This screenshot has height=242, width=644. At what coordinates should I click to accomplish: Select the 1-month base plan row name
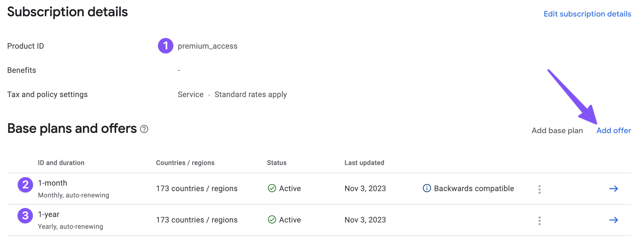pyautogui.click(x=52, y=183)
